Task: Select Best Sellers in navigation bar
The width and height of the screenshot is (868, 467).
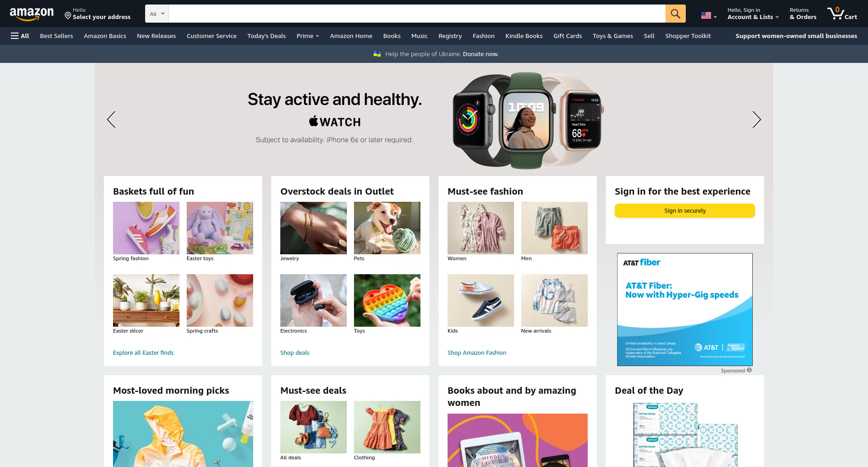Action: pos(57,36)
